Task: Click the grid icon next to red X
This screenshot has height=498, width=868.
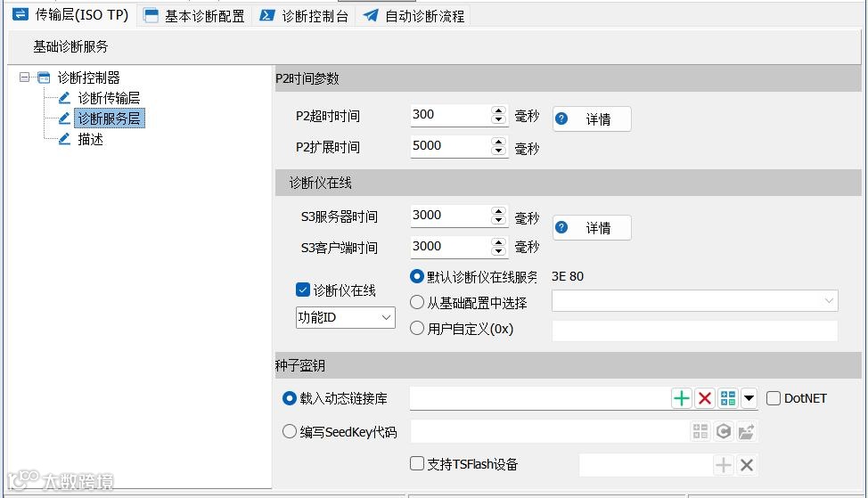Action: click(x=728, y=398)
